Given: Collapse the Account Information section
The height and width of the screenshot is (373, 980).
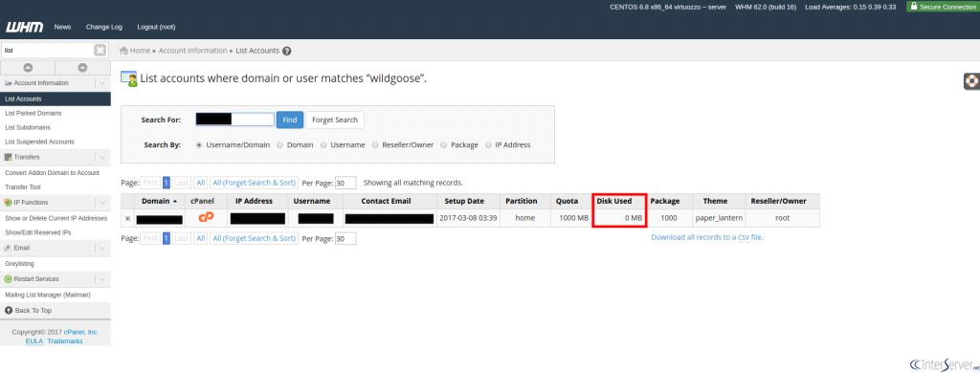Looking at the screenshot, I should (102, 83).
